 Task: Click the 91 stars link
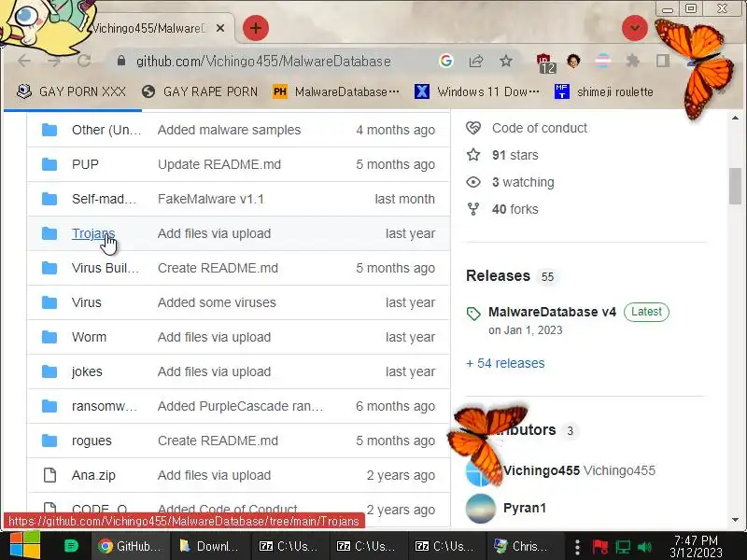[x=515, y=155]
